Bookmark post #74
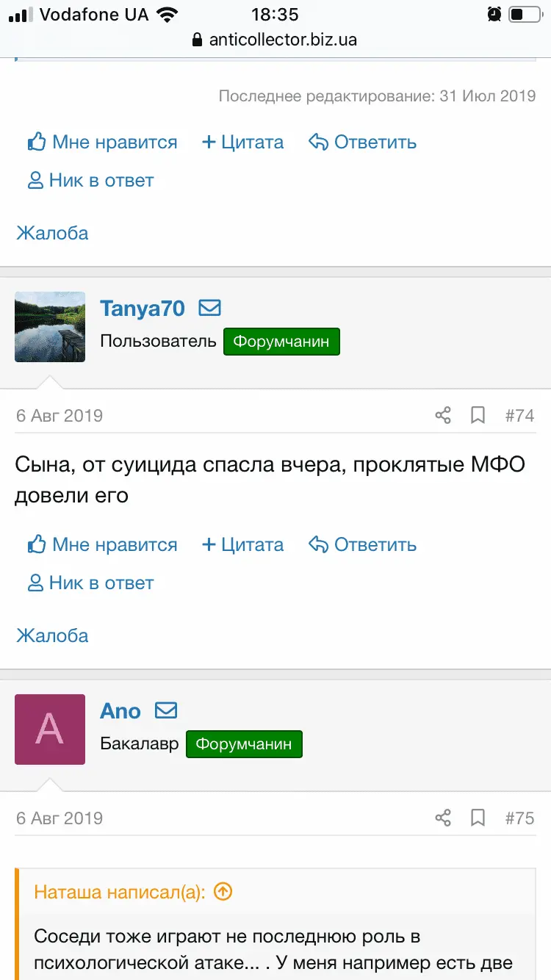Screen dimensions: 551x980 pyautogui.click(x=478, y=414)
